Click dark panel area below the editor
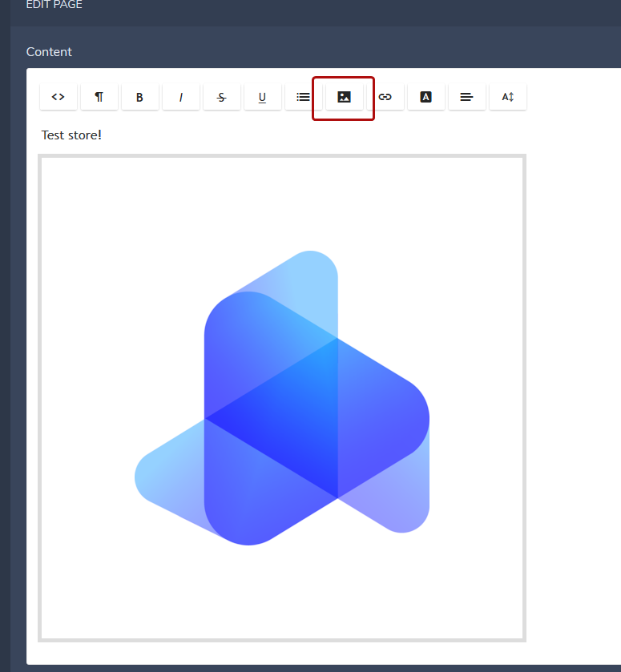Viewport: 621px width, 672px height. coord(321,668)
